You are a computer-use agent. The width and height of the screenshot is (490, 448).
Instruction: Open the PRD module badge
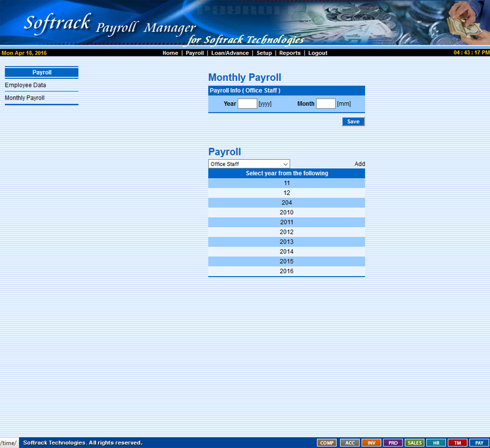click(x=393, y=442)
